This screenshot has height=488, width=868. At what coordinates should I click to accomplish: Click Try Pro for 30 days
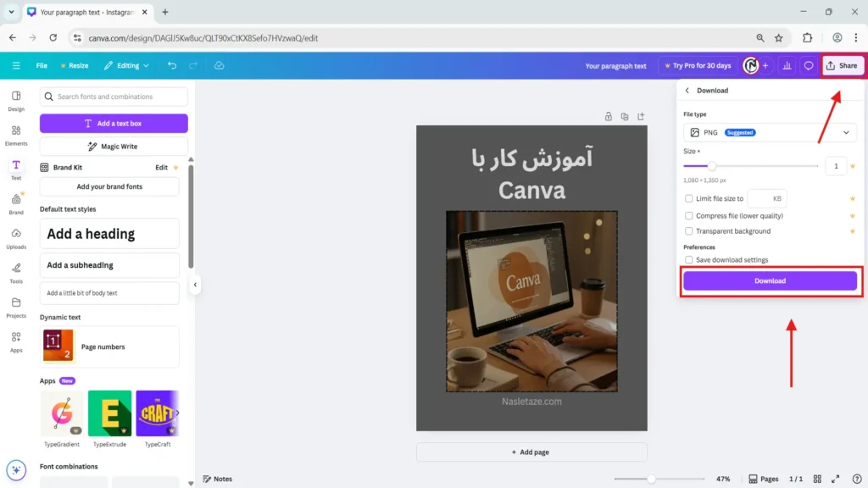[698, 65]
